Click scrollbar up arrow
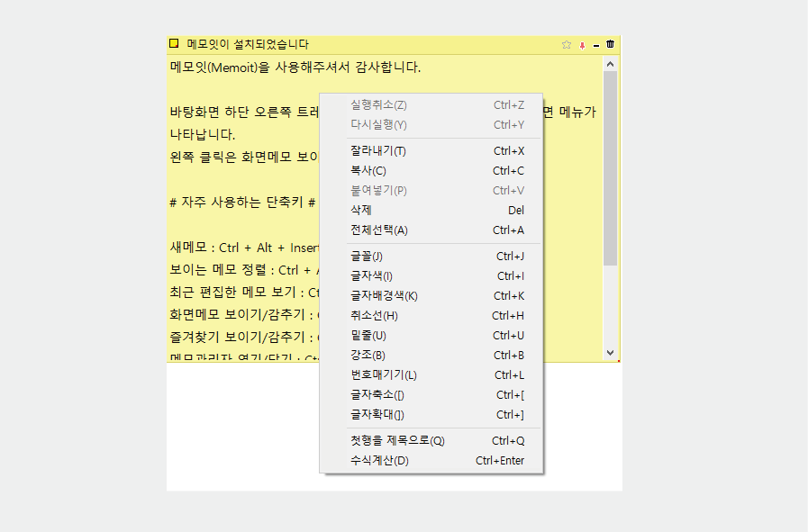Screen dimensions: 808x532 point(610,65)
